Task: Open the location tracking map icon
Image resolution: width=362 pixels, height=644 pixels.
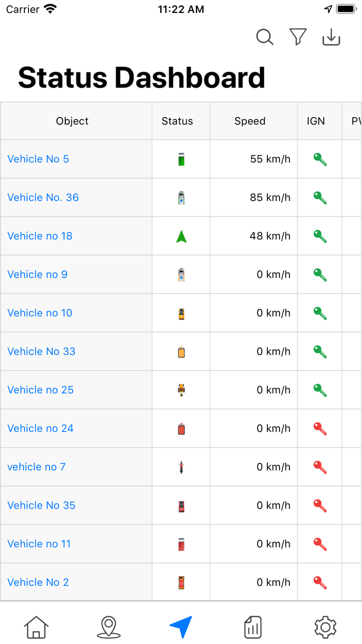Action: [x=108, y=626]
